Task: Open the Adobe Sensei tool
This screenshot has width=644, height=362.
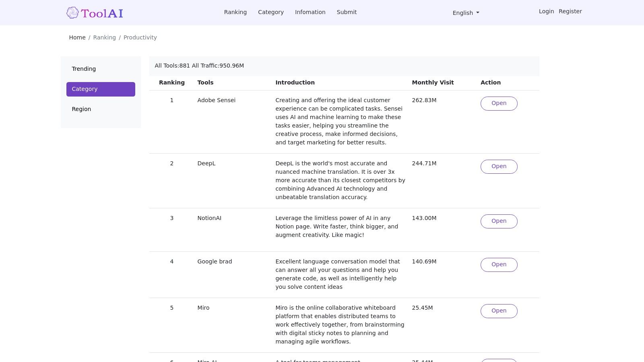Action: [499, 103]
